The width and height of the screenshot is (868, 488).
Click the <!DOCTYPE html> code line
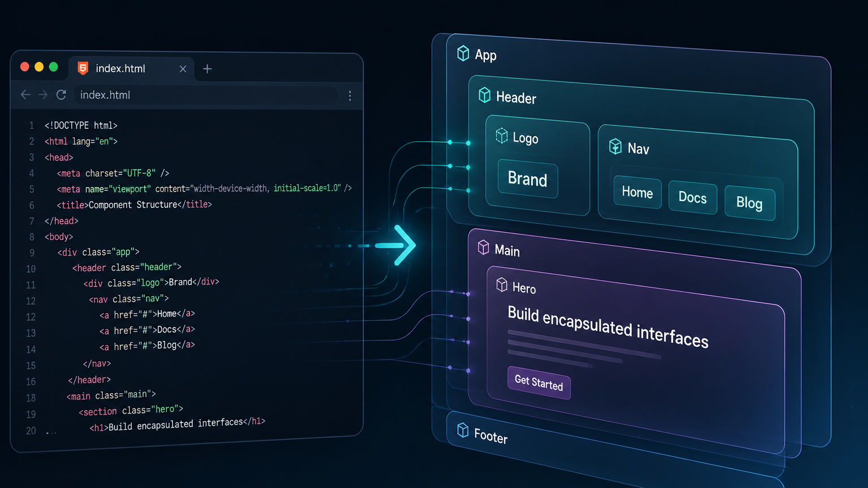(x=81, y=125)
